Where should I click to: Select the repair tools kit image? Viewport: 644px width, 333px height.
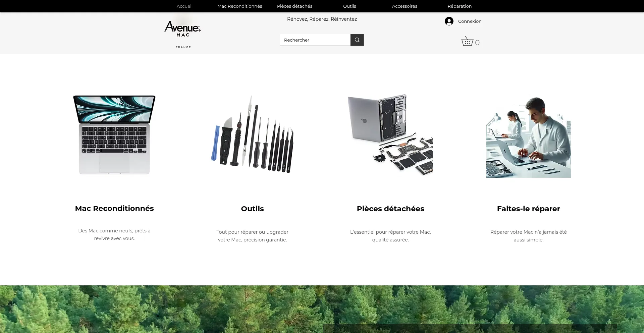252,134
